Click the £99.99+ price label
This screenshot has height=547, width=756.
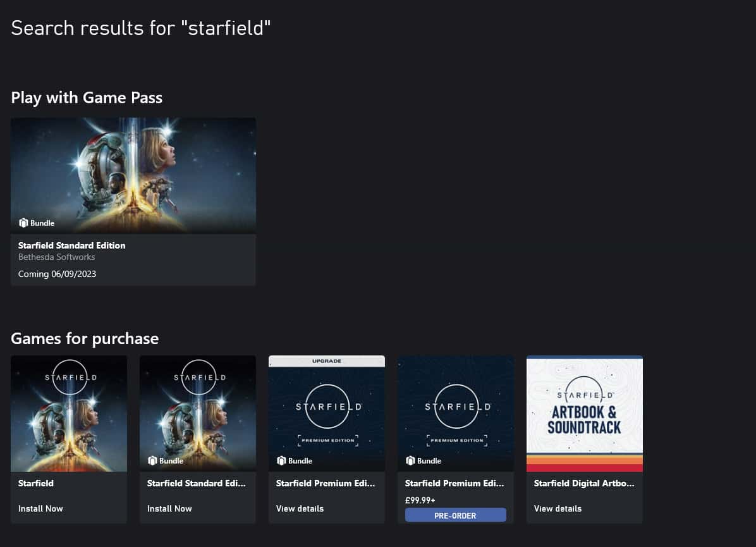point(420,500)
